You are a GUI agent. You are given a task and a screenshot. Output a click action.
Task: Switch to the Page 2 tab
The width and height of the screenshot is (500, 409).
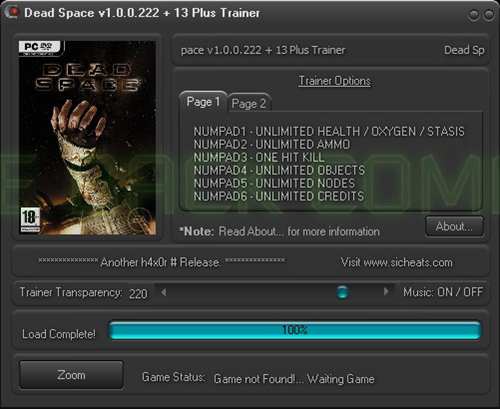[x=249, y=103]
